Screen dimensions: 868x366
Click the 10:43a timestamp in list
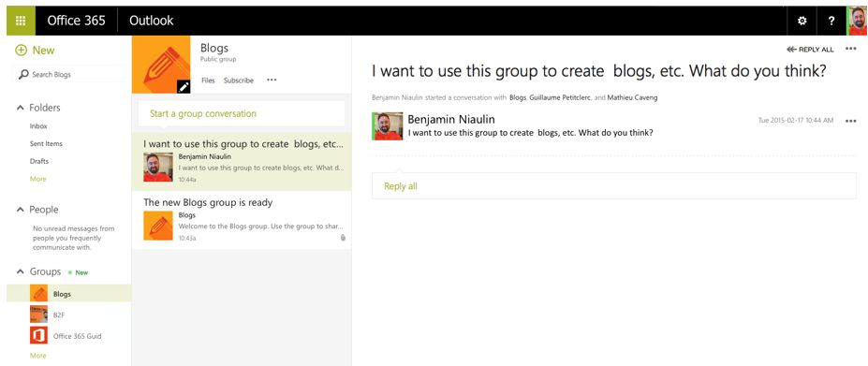tap(187, 238)
